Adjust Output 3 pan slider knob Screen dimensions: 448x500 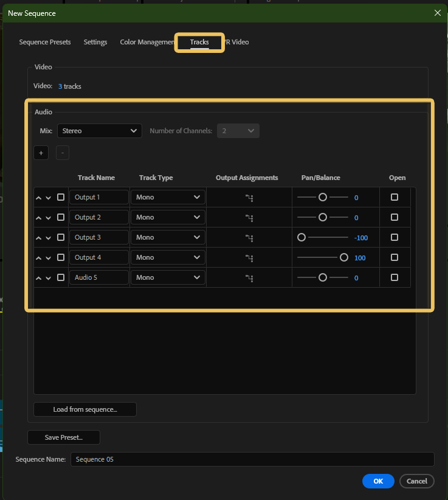(302, 237)
